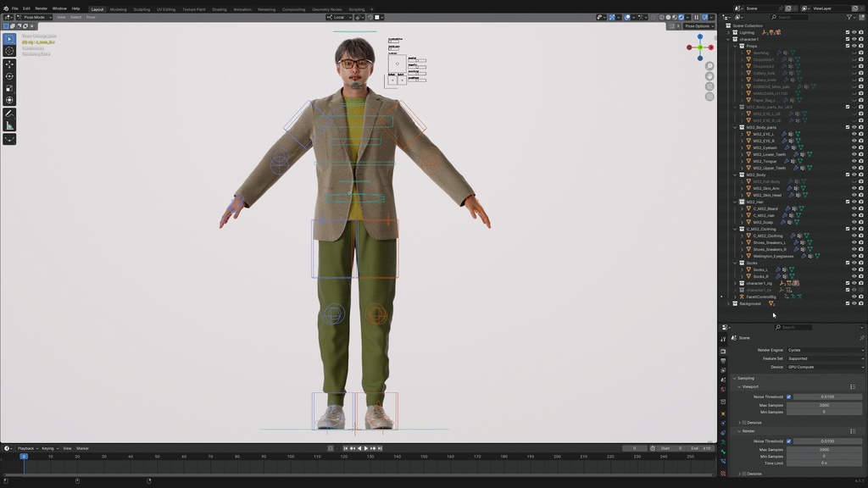Open the Local transform orientation dropdown
The width and height of the screenshot is (868, 488).
pos(339,16)
